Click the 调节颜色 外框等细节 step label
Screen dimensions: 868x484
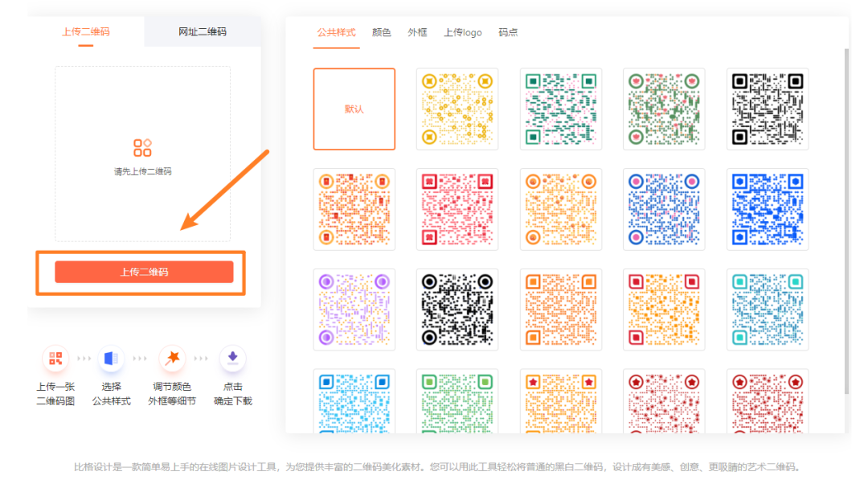tap(172, 394)
